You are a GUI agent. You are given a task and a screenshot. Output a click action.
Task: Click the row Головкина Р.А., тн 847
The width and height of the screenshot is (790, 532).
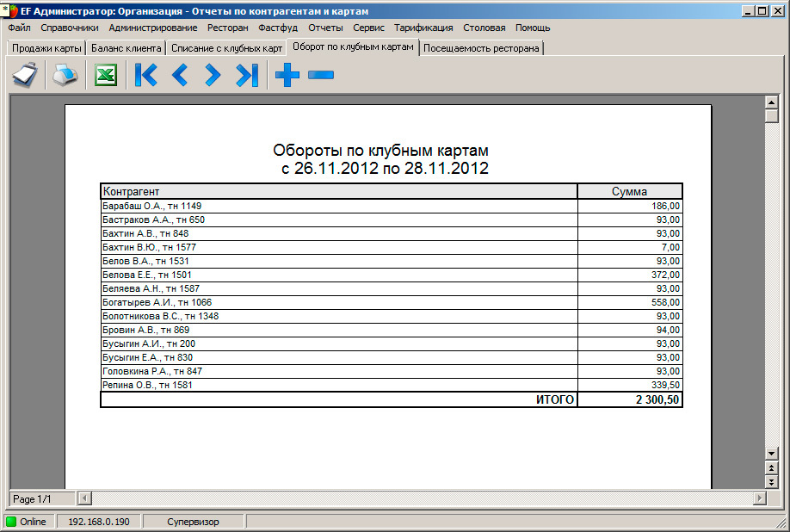point(391,371)
